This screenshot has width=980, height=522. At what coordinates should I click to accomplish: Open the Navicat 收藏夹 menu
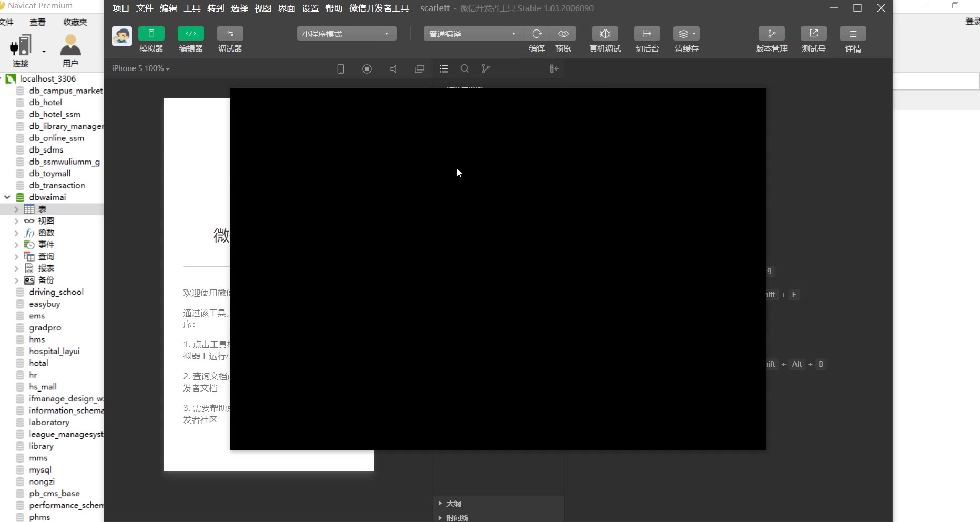(x=75, y=22)
